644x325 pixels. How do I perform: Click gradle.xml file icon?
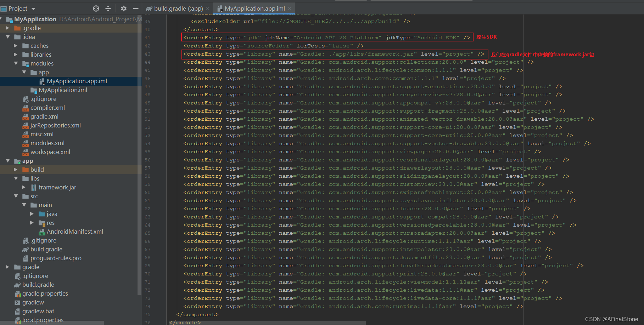coord(26,116)
